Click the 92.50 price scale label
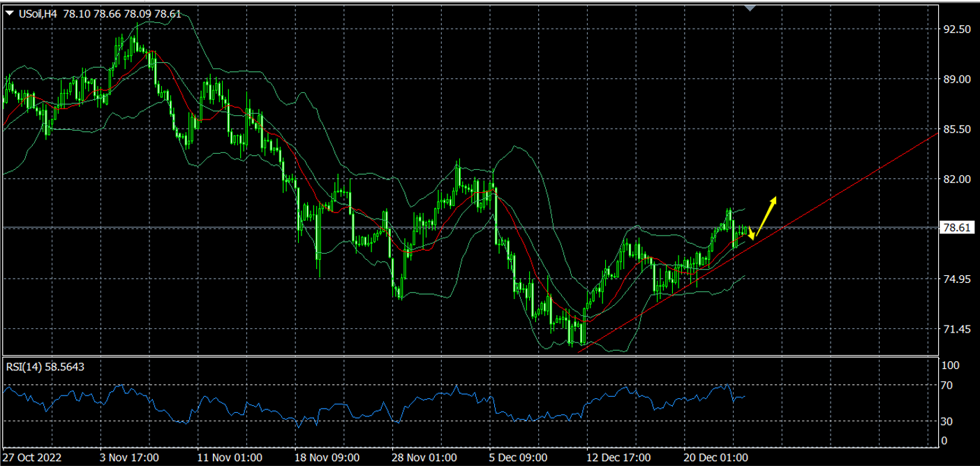The image size is (980, 466). coord(956,29)
